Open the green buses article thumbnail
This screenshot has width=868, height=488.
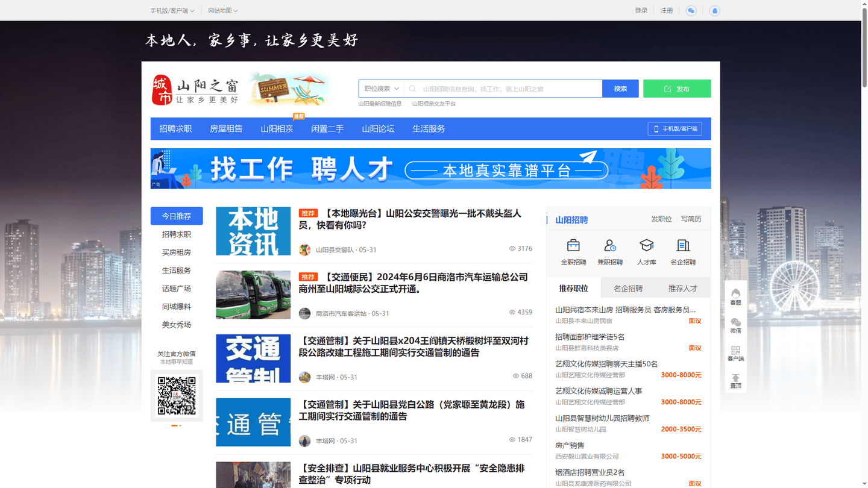coord(253,295)
